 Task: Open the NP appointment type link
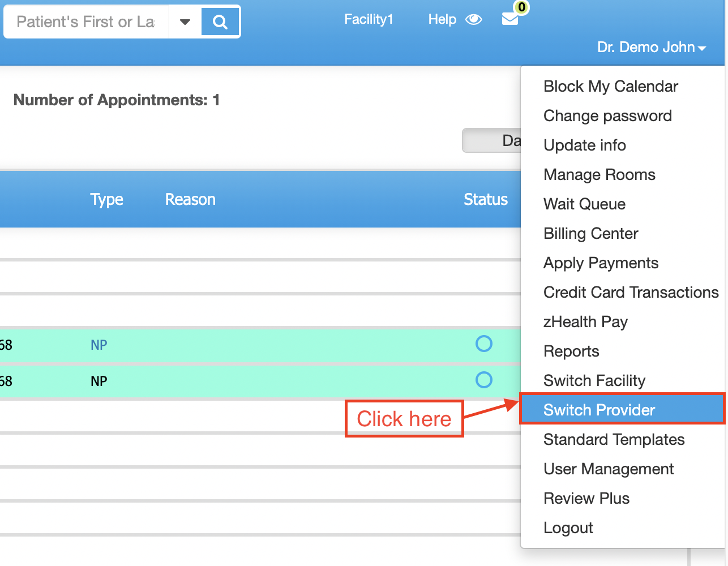click(99, 344)
